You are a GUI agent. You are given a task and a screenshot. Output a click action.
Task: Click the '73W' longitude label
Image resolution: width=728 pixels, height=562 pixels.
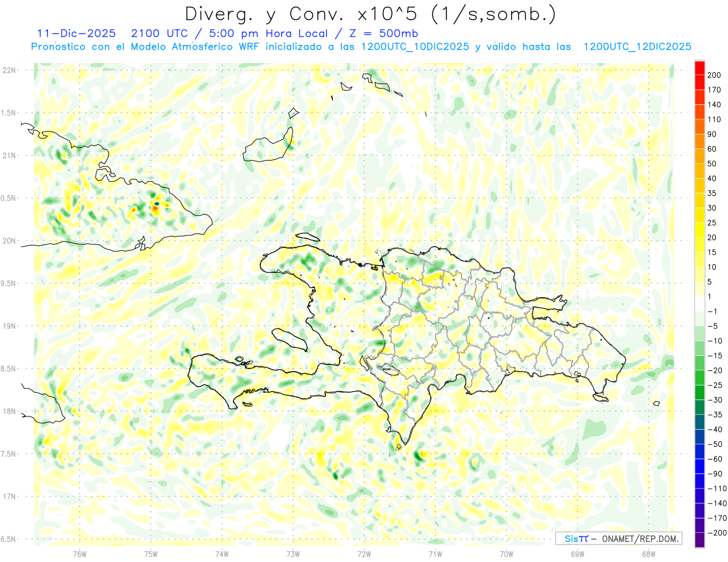(293, 554)
